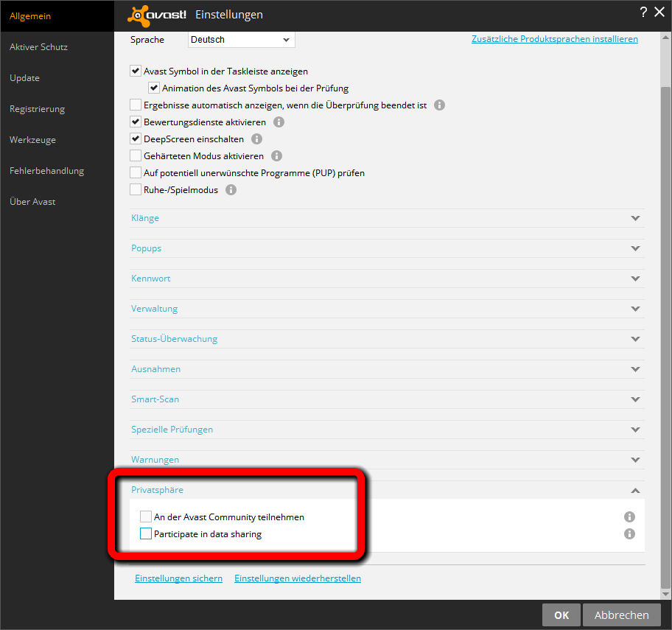Screen dimensions: 672x630
Task: Expand the Popups section
Action: (x=387, y=248)
